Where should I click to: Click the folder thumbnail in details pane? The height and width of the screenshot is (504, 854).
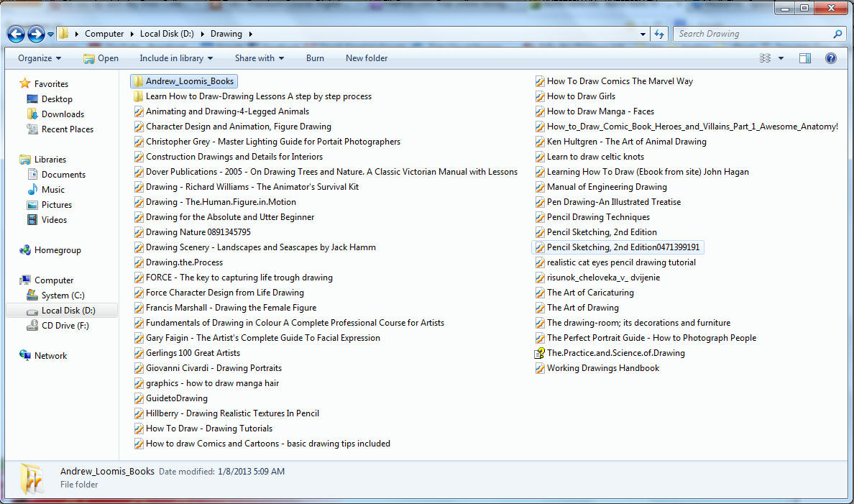32,478
